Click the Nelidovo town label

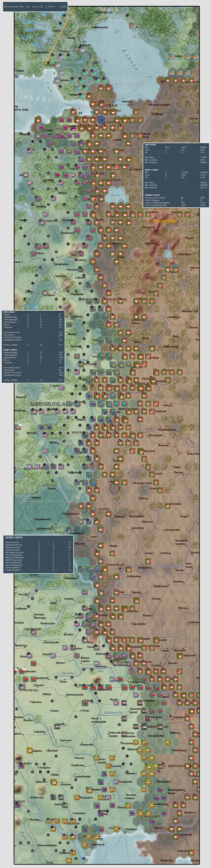174,317
